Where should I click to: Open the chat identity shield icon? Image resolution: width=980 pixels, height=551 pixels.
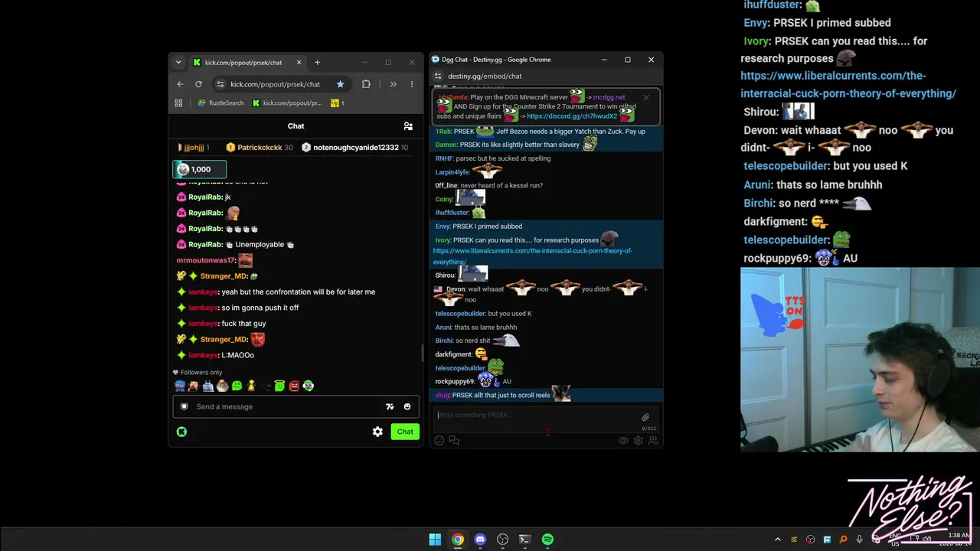184,406
